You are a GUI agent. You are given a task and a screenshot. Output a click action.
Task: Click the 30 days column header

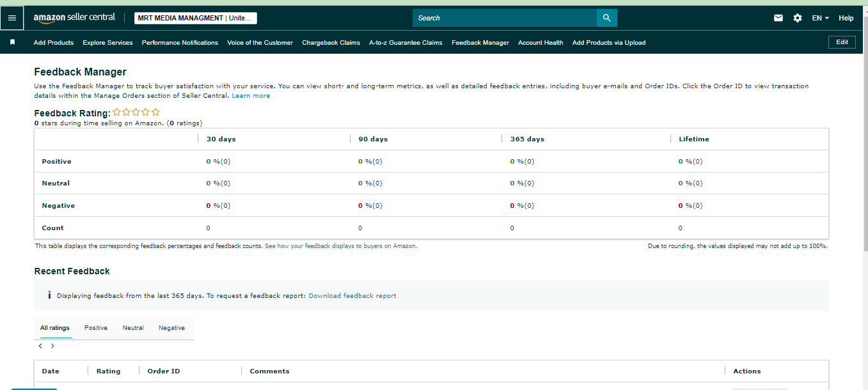coord(221,139)
